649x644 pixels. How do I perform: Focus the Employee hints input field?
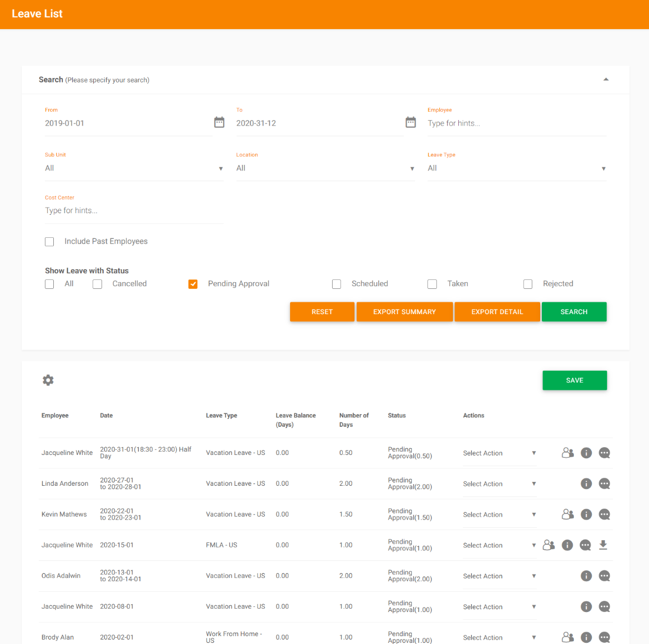pos(517,123)
